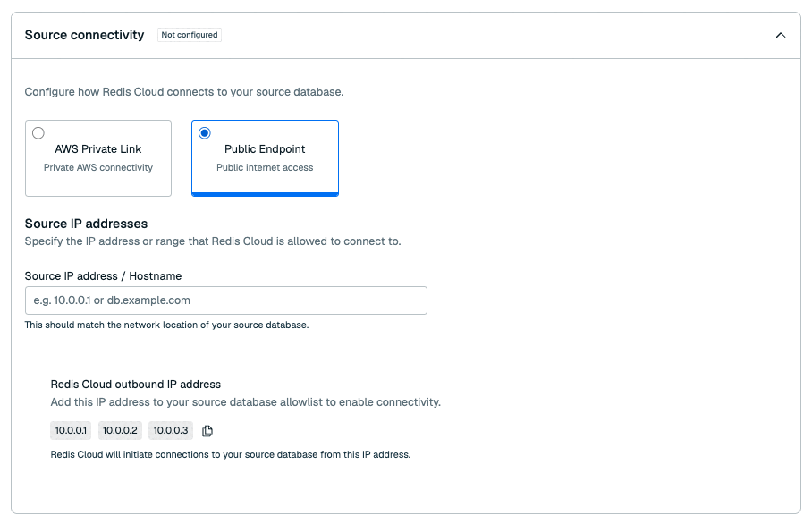Image resolution: width=812 pixels, height=524 pixels.
Task: Click the Not configured status badge
Action: pos(190,35)
